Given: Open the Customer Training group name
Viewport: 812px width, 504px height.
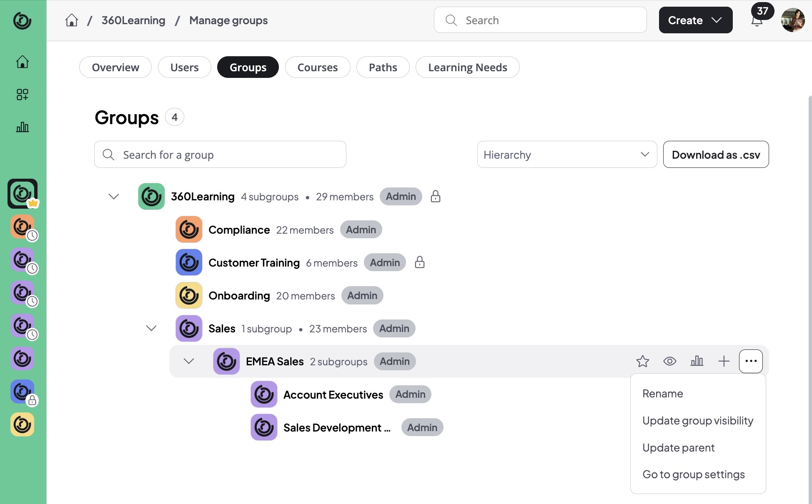Looking at the screenshot, I should 254,263.
